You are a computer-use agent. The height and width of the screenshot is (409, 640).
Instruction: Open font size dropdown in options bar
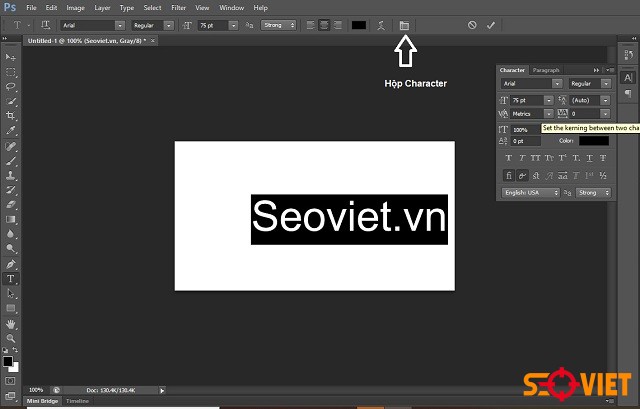[x=233, y=25]
